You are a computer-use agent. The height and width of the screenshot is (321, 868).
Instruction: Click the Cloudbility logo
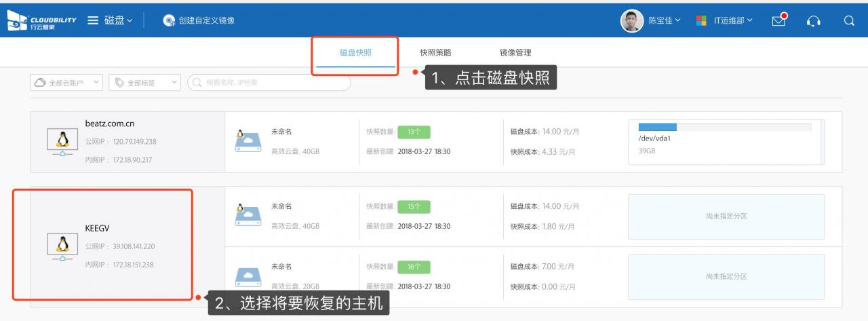coord(41,21)
